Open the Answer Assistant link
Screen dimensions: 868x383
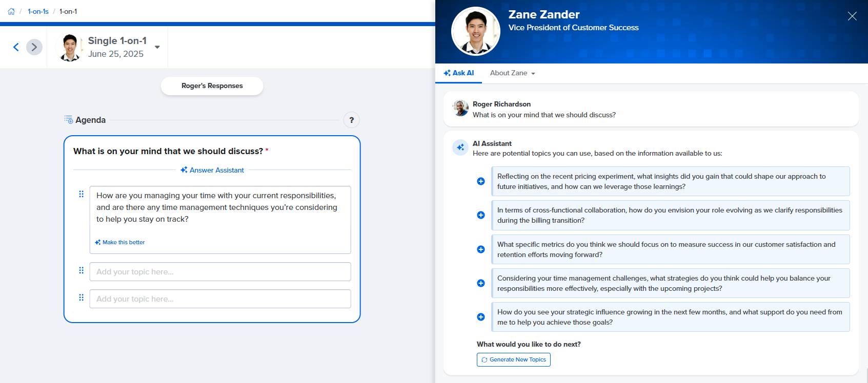(212, 170)
